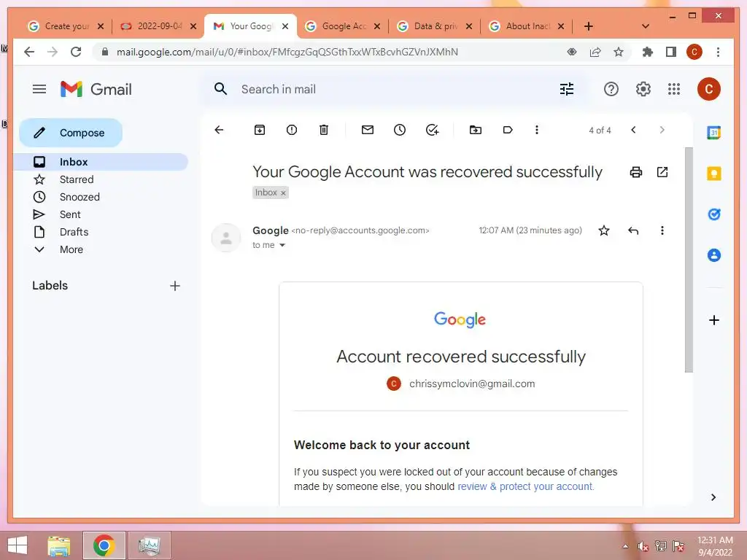The height and width of the screenshot is (560, 747).
Task: Select the Inbox folder
Action: tap(101, 162)
